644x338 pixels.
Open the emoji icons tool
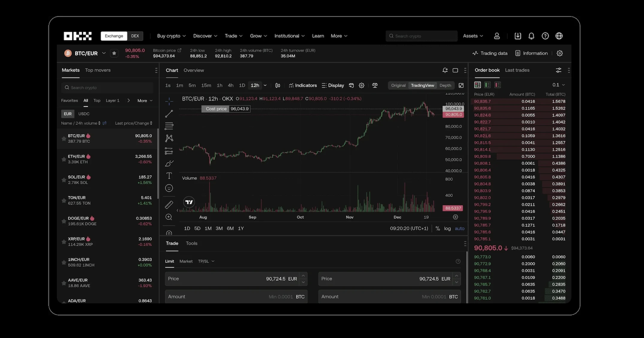point(169,188)
